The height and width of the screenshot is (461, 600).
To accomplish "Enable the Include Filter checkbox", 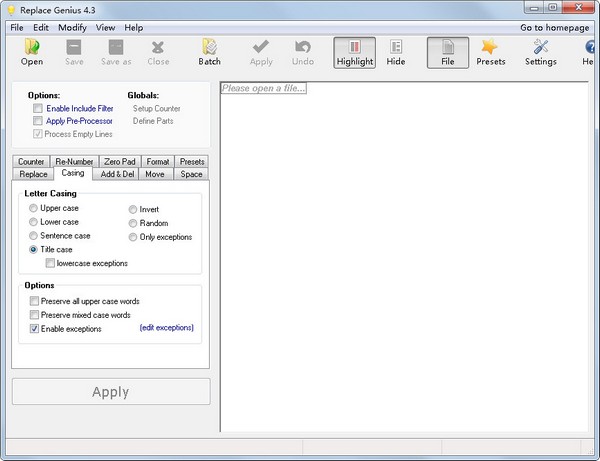I will coord(38,109).
